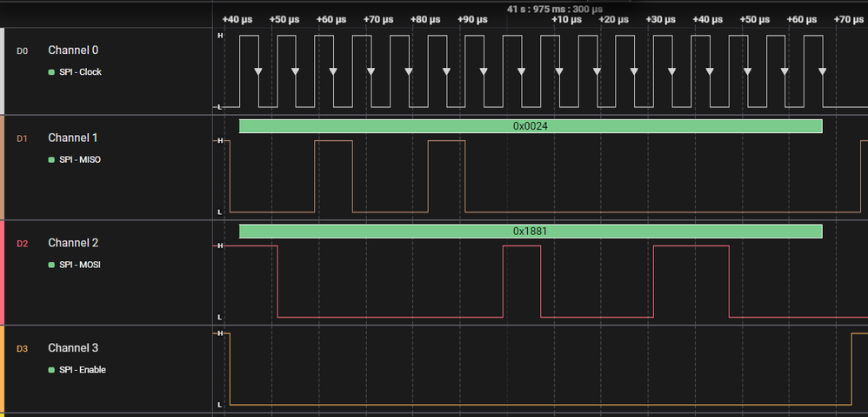This screenshot has height=417, width=868.
Task: Select the decoded MOSI frame 0x1881
Action: click(x=530, y=232)
